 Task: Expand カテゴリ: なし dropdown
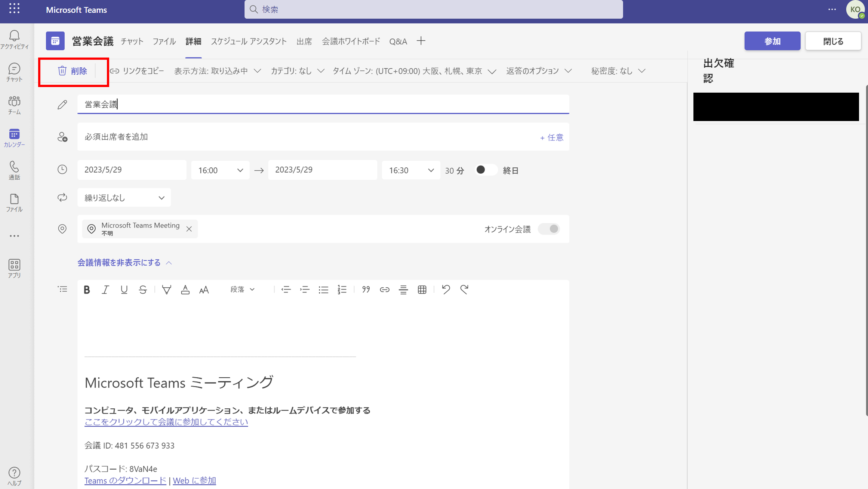(298, 71)
